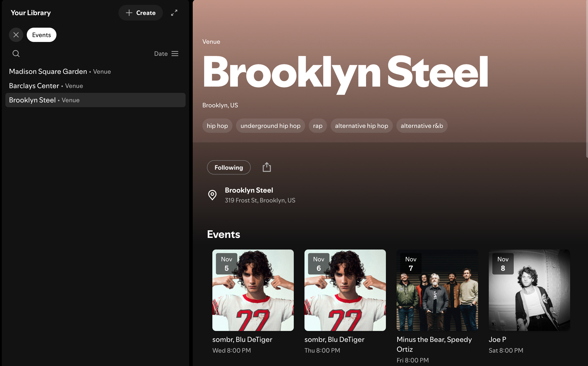Image resolution: width=588 pixels, height=366 pixels.
Task: Click the Joe P event title link
Action: coord(497,339)
